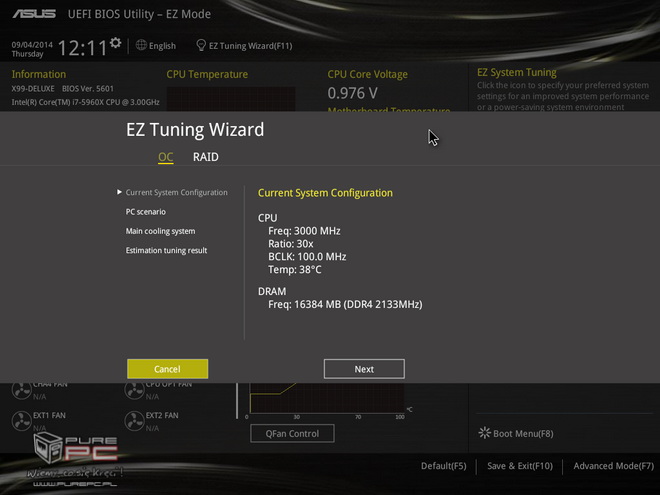Click the i7-5960X CPU info line
This screenshot has height=495, width=660.
pos(85,102)
